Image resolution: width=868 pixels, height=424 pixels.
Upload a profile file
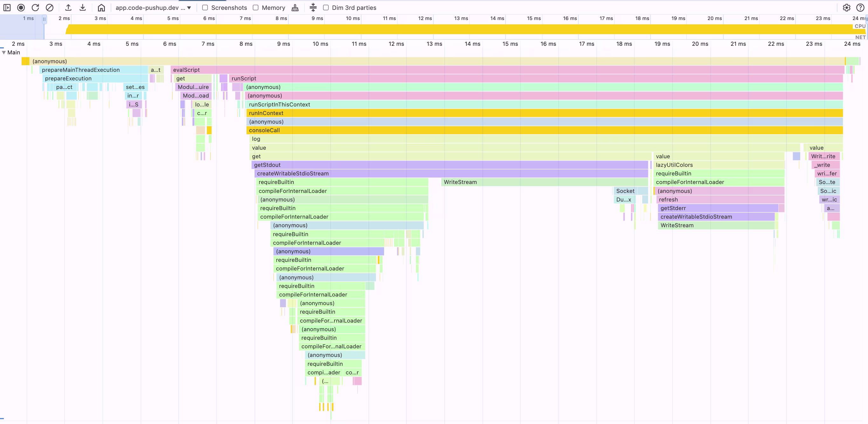tap(68, 7)
